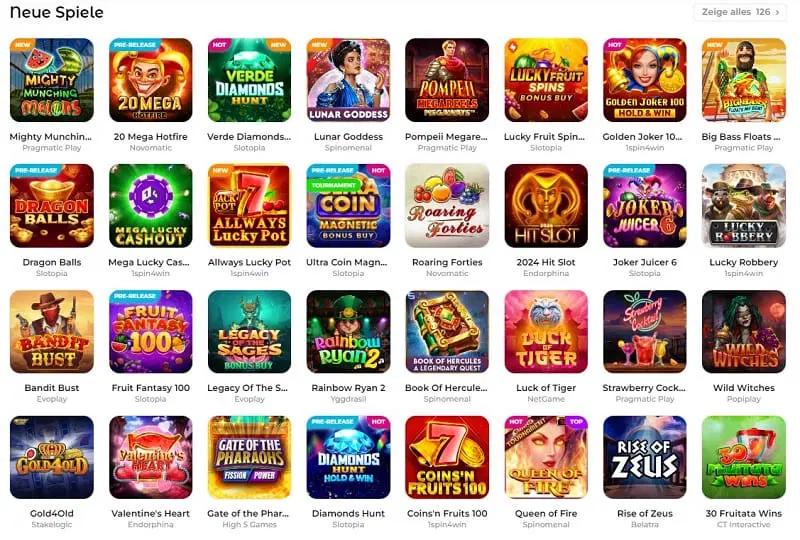800x540 pixels.
Task: Select the Rise of Zeus thumbnail
Action: (645, 457)
